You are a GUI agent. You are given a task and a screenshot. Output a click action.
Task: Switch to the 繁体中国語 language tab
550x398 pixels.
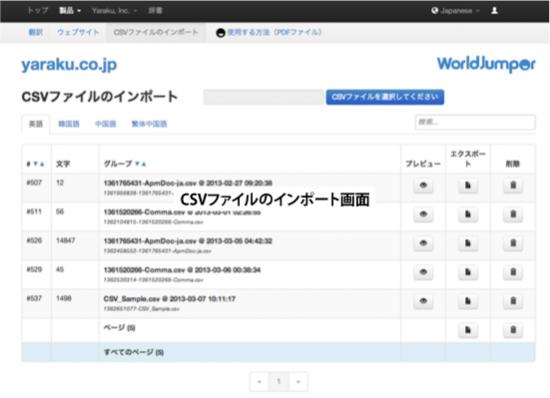pos(149,124)
